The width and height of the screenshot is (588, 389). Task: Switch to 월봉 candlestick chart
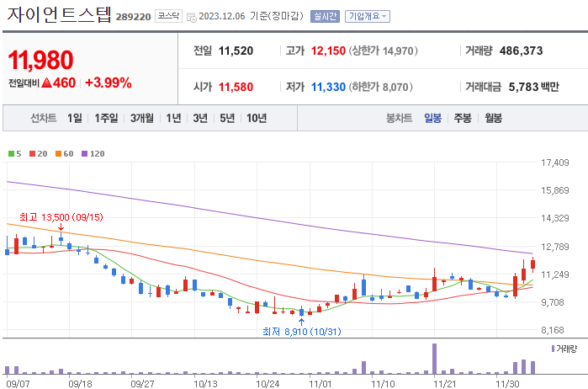pos(493,118)
